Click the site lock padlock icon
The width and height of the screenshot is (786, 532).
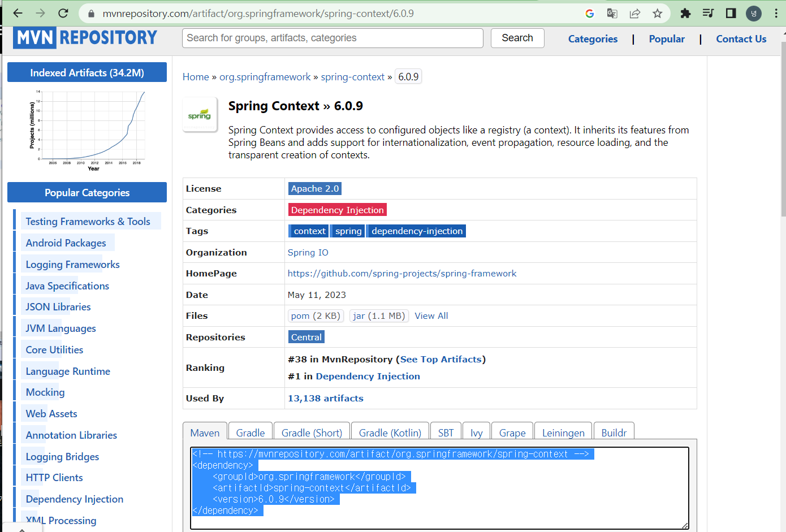click(x=90, y=13)
